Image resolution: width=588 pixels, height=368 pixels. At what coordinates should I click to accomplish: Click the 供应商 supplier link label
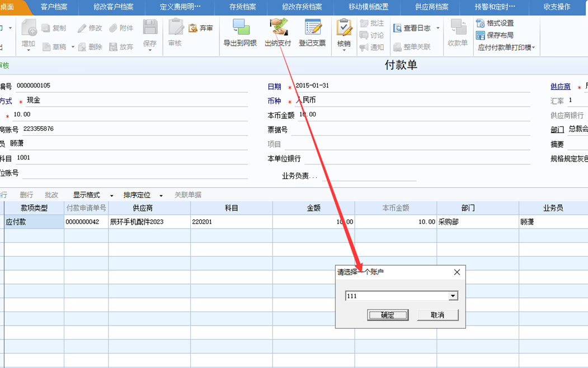coord(560,87)
